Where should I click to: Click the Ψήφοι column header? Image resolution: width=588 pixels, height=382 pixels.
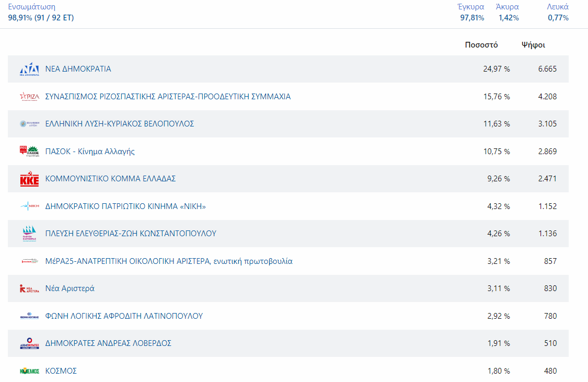(x=533, y=45)
